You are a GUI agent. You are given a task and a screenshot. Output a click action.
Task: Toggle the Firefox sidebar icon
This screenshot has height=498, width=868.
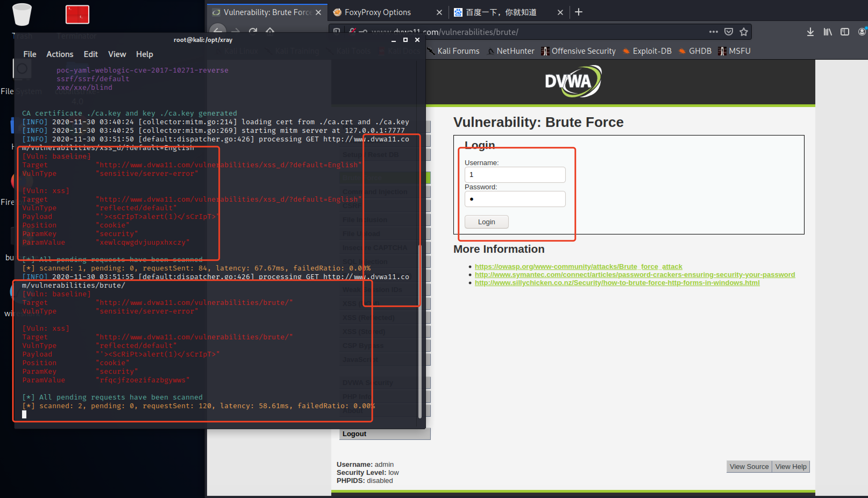[844, 32]
